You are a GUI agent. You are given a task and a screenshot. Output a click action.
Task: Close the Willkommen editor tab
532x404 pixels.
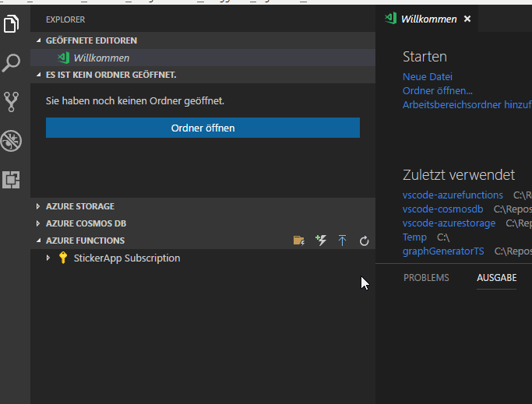pos(467,19)
